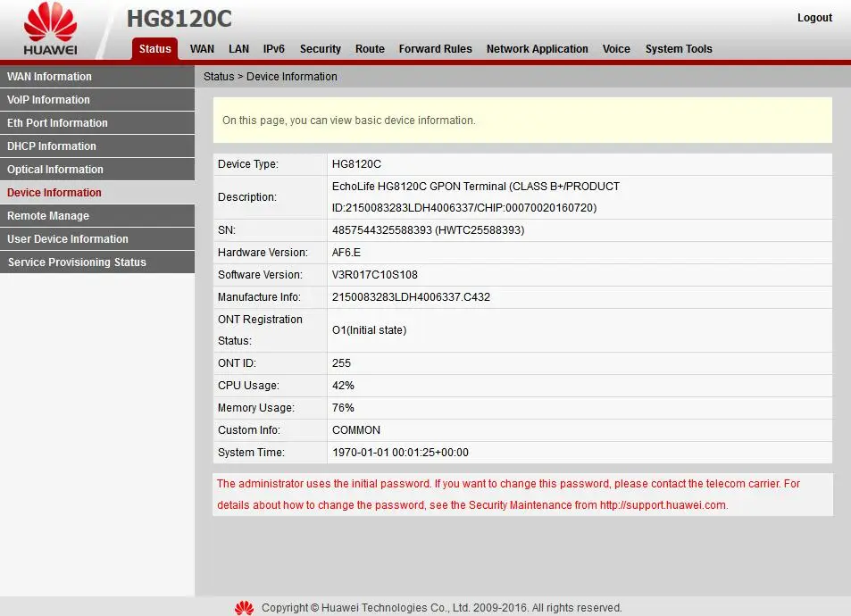Image resolution: width=851 pixels, height=616 pixels.
Task: Click the SN value 4857544325588393
Action: (429, 230)
